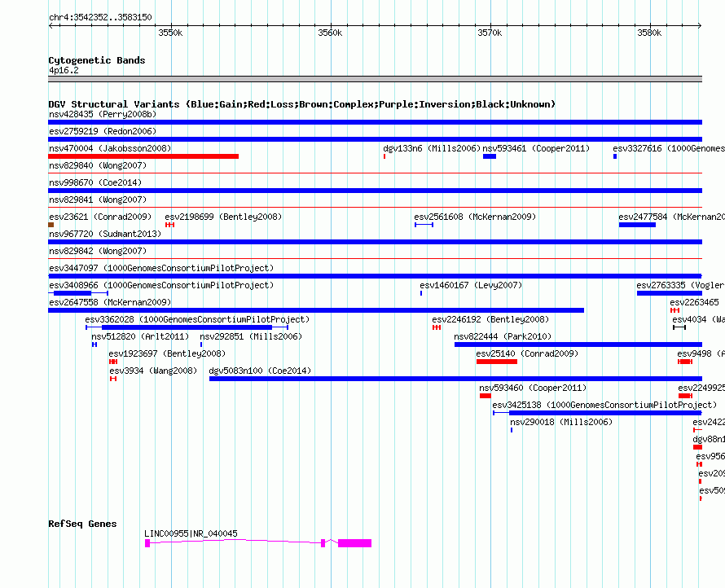
Task: Click the 3560k ruler marker
Action: coord(330,33)
